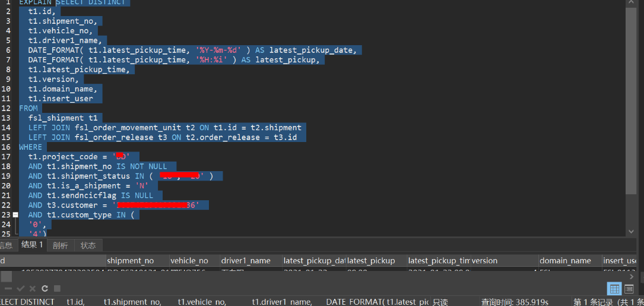Screen dimensions: 644x306
Task: Click the 只读 status bar label
Action: tap(440, 302)
